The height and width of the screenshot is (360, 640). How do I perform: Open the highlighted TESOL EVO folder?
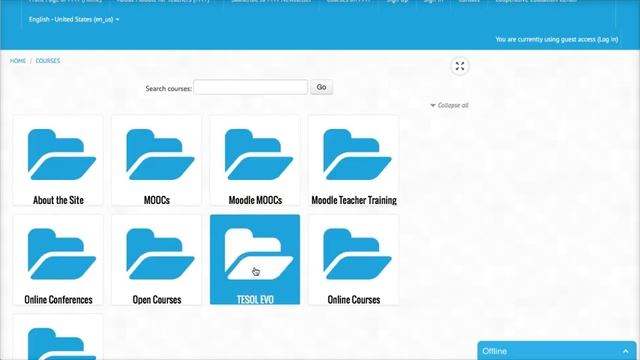click(x=255, y=260)
